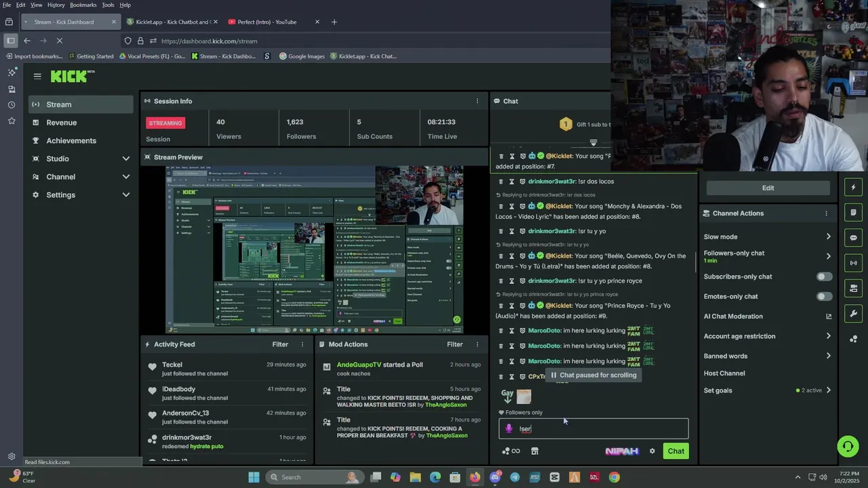Open the chat settings gear icon
868x488 pixels.
652,451
